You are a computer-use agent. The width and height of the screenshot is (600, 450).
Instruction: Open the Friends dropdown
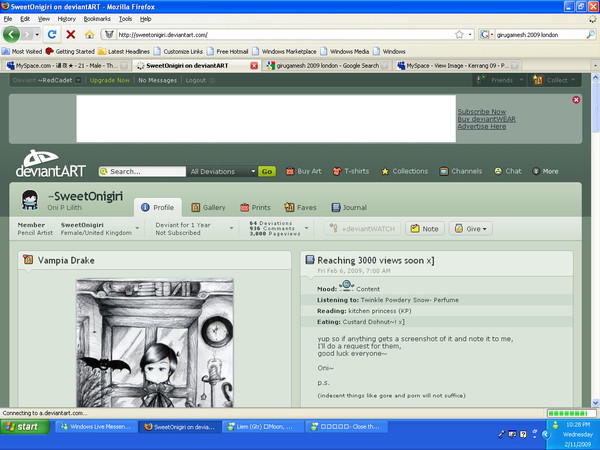500,80
